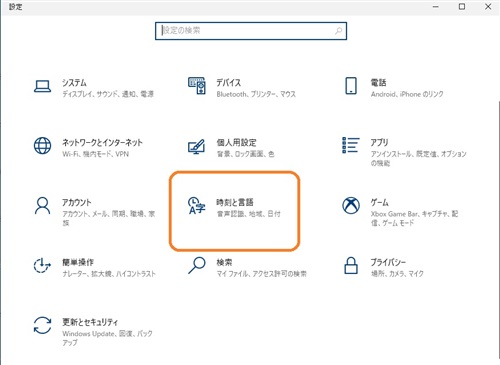The height and width of the screenshot is (365, 500).
Task: Maximize the 設定 window
Action: 462,6
